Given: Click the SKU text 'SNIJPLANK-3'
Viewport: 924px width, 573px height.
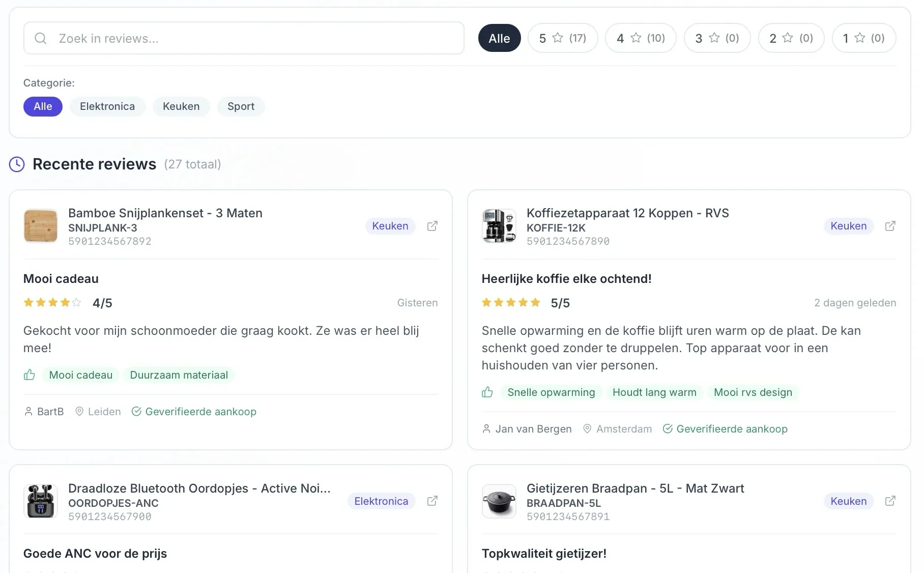Looking at the screenshot, I should [x=103, y=228].
